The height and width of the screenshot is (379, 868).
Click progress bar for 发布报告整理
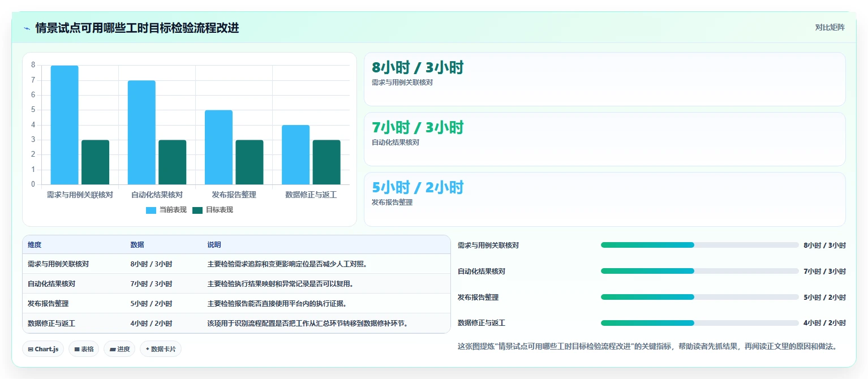pos(699,297)
